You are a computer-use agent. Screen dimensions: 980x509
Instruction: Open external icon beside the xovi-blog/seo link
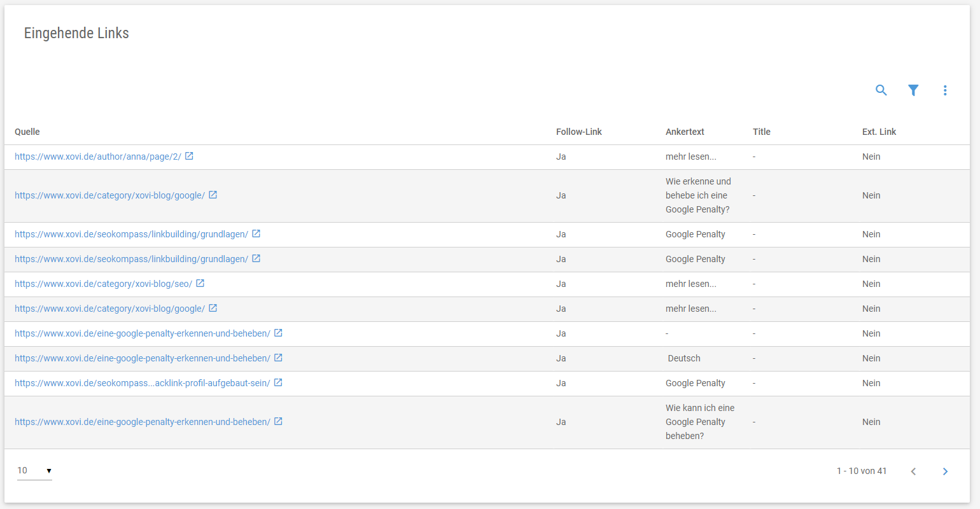(x=200, y=283)
